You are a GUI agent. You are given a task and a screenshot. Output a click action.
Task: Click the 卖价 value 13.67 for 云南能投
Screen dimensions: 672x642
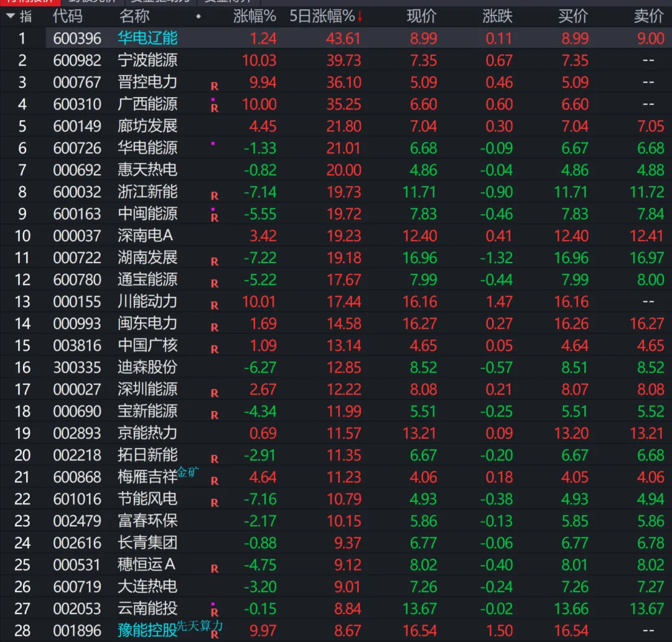(647, 609)
